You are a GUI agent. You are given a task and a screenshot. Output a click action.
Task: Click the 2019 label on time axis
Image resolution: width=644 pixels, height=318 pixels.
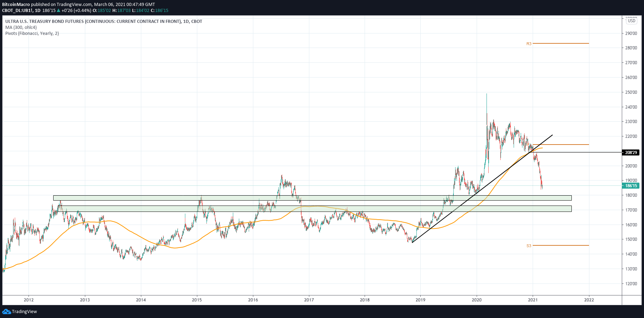click(x=421, y=300)
